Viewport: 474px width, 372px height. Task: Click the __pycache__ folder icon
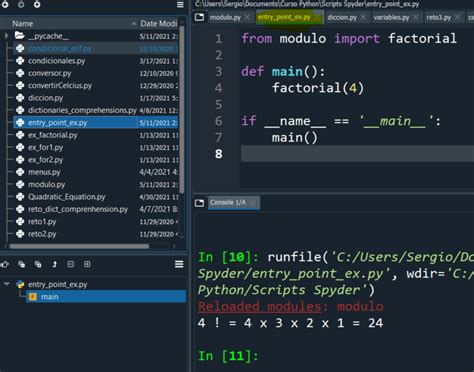[20, 36]
